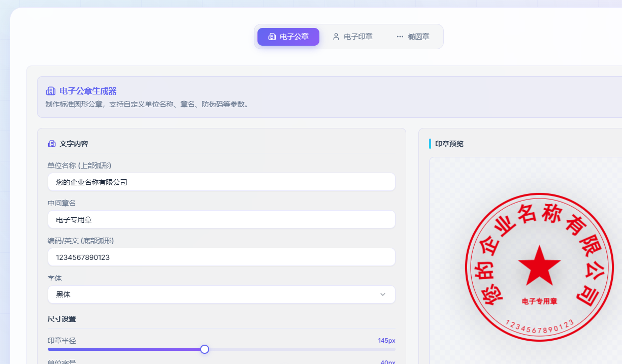Click the chevron arrow in 字体 dropdown

[383, 294]
